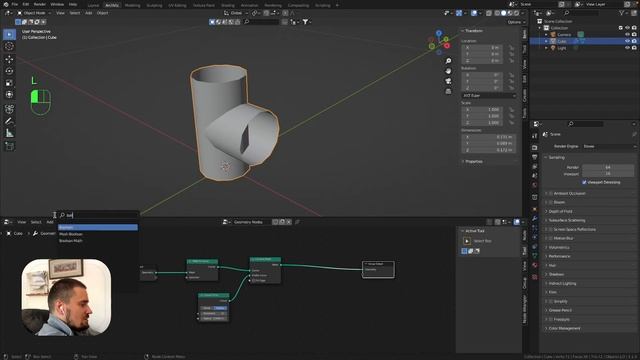The width and height of the screenshot is (640, 360).
Task: Expand the Subsurface Scattering panel
Action: [x=567, y=220]
